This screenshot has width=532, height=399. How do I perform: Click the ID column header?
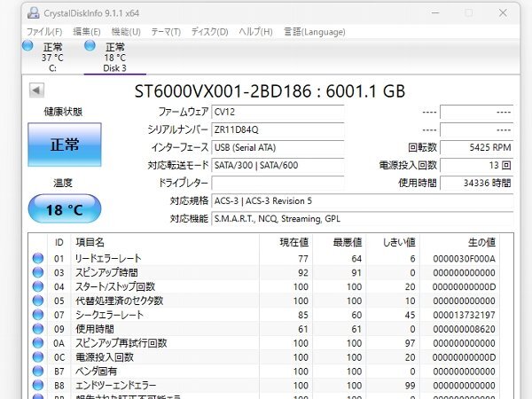coord(59,242)
